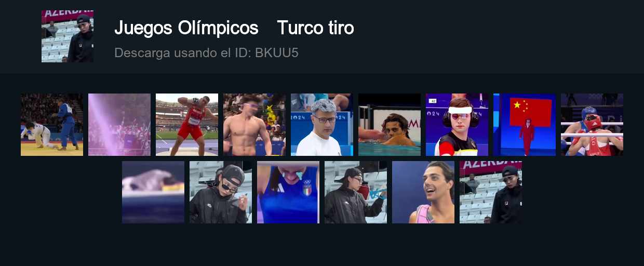This screenshot has height=266, width=644.
Task: Select the swimmer in the pool GIF
Action: click(x=390, y=125)
